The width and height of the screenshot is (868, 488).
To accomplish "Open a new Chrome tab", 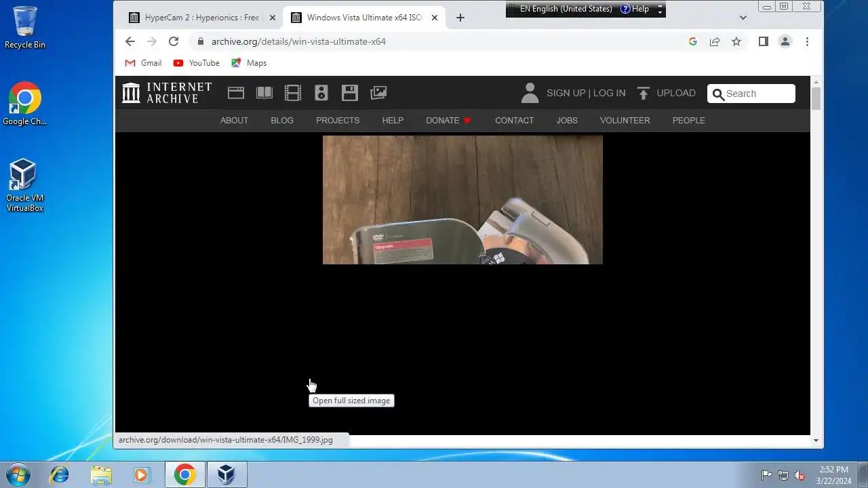I will tap(460, 18).
